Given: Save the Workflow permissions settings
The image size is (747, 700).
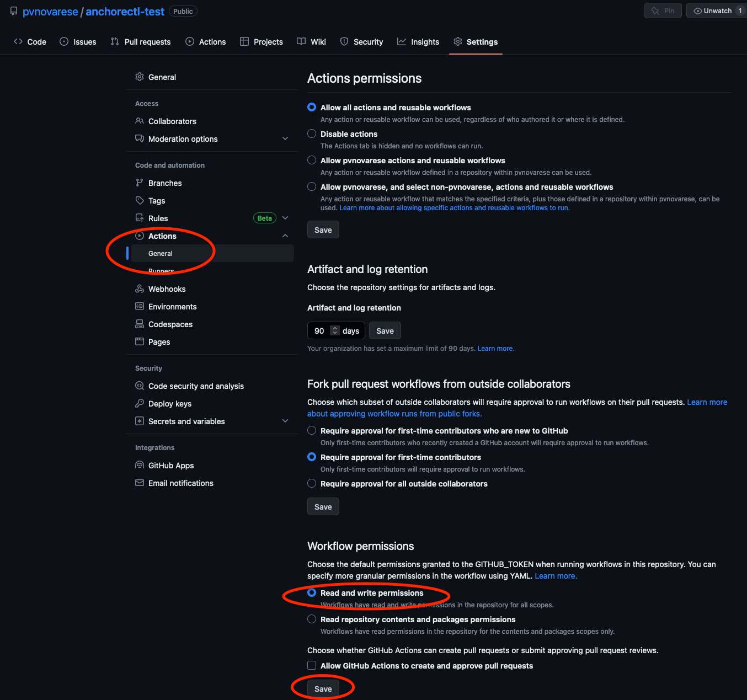Looking at the screenshot, I should click(x=323, y=689).
